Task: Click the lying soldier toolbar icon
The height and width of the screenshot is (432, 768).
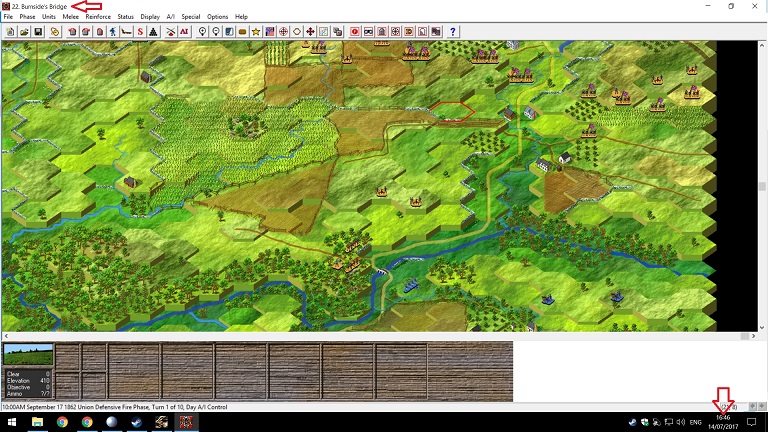Action: coord(126,32)
